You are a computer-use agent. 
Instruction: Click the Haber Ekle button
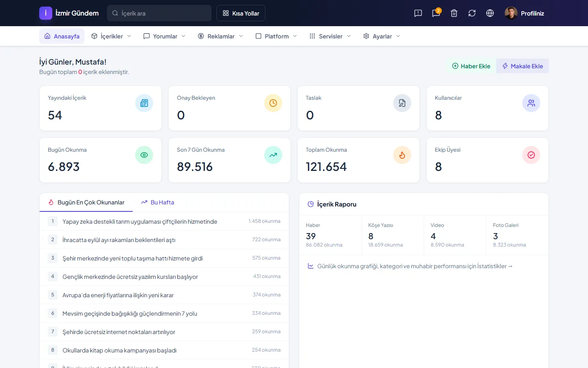coord(471,66)
